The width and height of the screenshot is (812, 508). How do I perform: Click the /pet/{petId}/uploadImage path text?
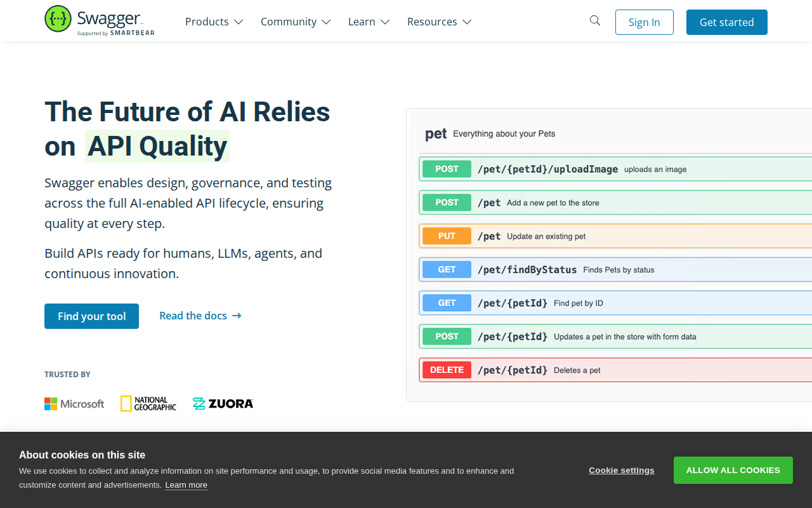click(x=547, y=170)
